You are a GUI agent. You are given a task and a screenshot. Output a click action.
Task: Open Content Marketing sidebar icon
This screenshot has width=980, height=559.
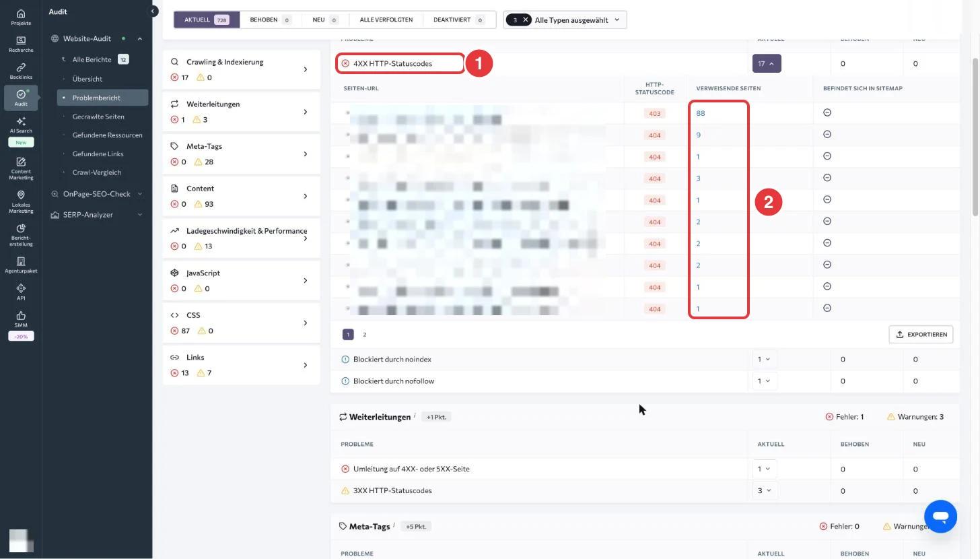click(21, 168)
